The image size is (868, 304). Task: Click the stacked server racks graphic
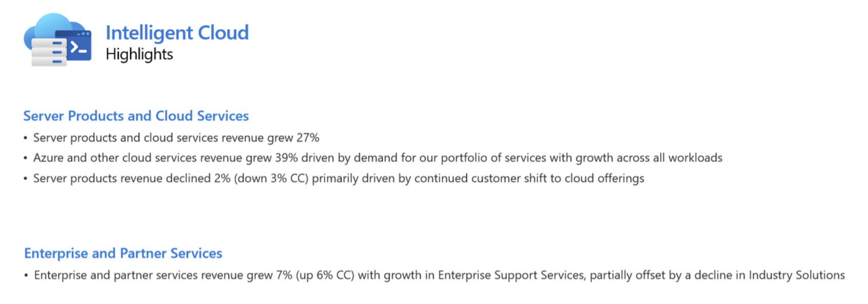[x=49, y=52]
